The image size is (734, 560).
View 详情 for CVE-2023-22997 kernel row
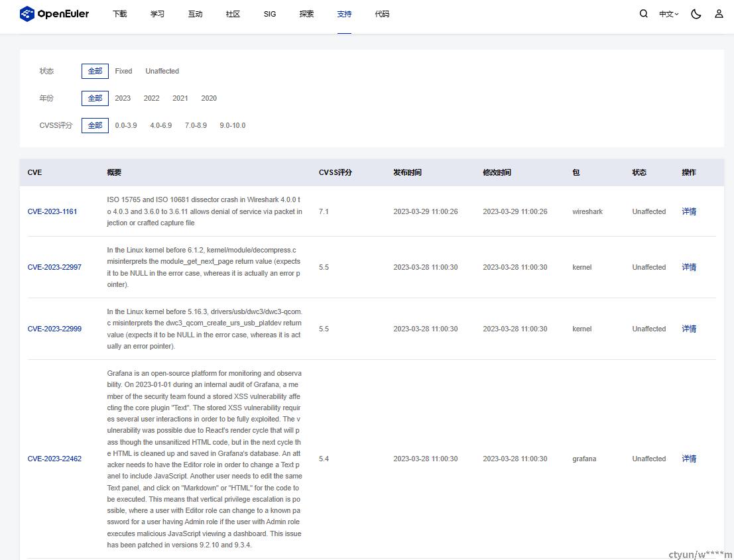point(689,267)
